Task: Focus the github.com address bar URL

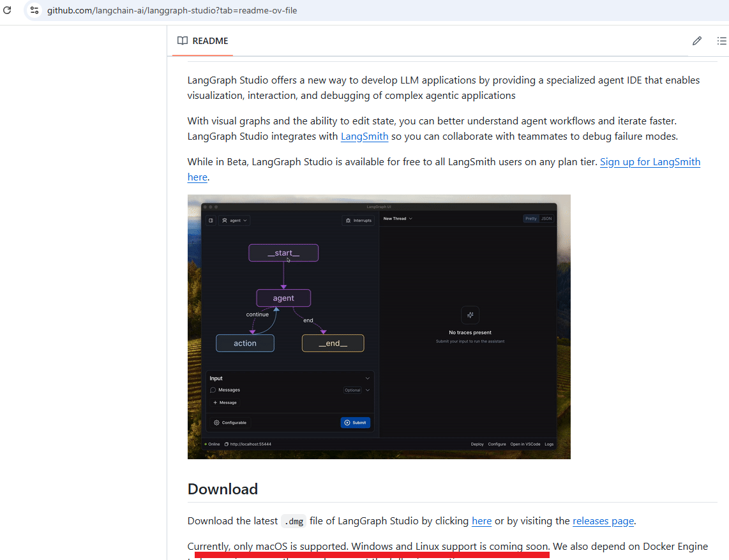Action: (x=172, y=10)
